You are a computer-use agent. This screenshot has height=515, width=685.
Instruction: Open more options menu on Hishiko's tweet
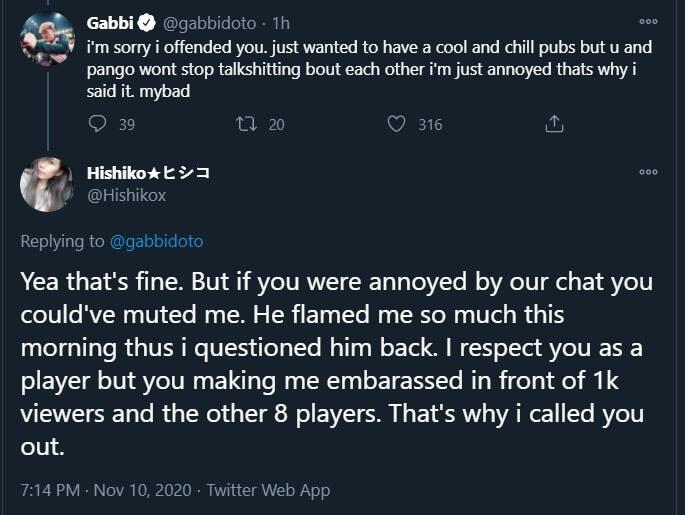[649, 172]
